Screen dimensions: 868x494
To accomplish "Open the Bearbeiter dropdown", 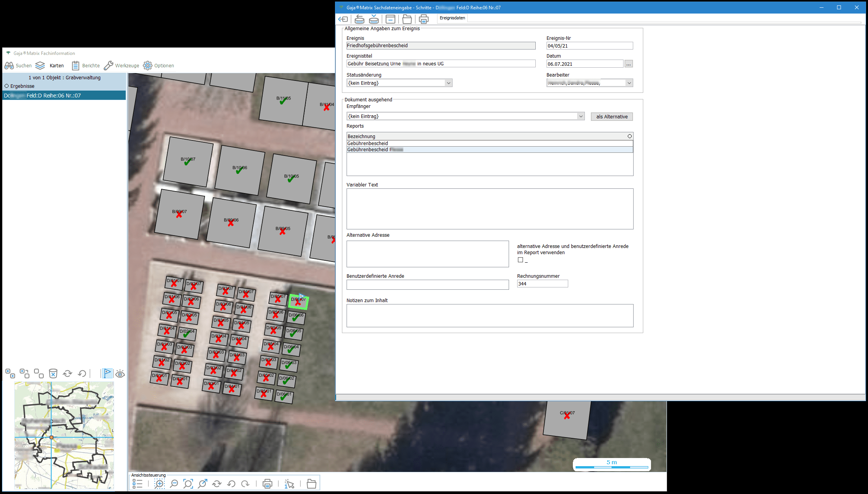I will [629, 83].
